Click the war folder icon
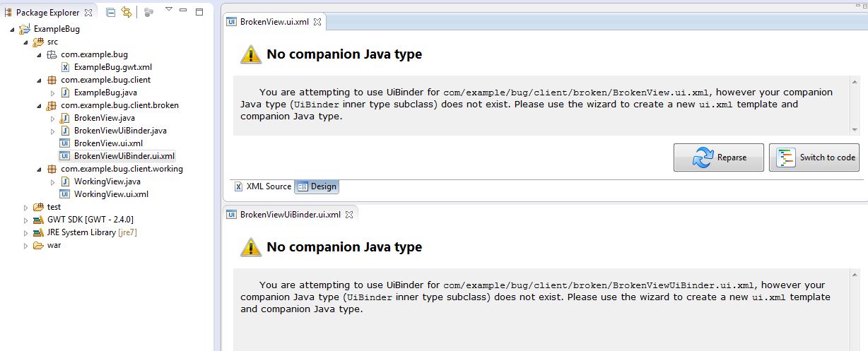The image size is (868, 351). point(38,245)
